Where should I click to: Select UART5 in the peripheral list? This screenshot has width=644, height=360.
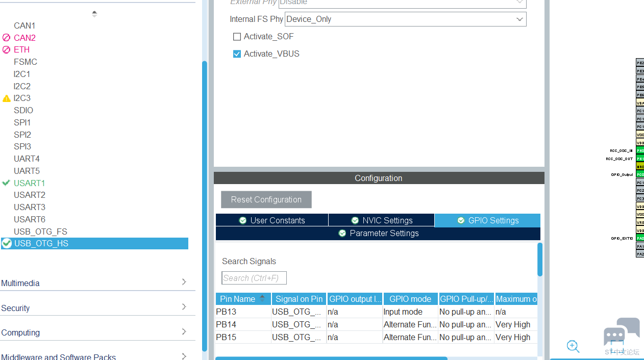[x=27, y=171]
